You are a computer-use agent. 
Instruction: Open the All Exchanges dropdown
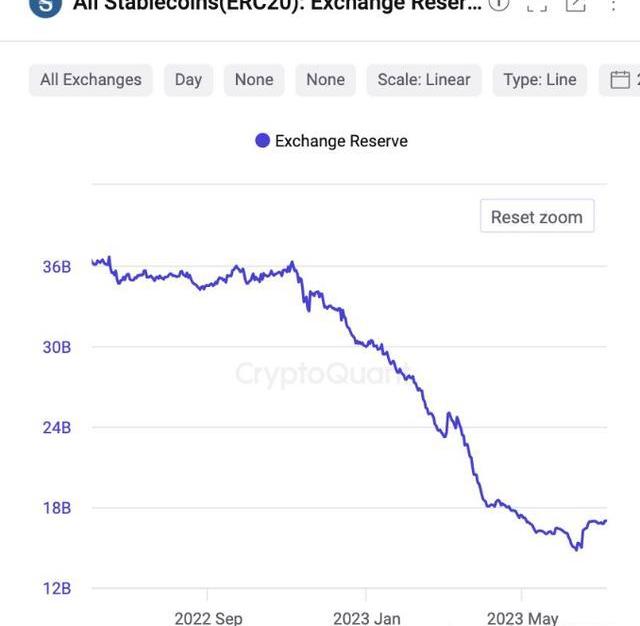(91, 80)
